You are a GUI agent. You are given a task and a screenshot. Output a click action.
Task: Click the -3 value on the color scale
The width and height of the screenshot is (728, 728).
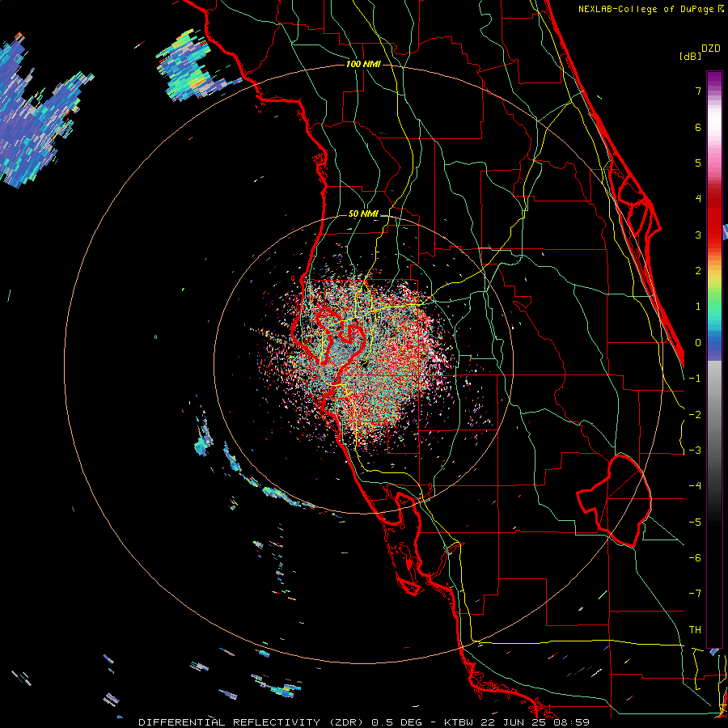pyautogui.click(x=695, y=451)
